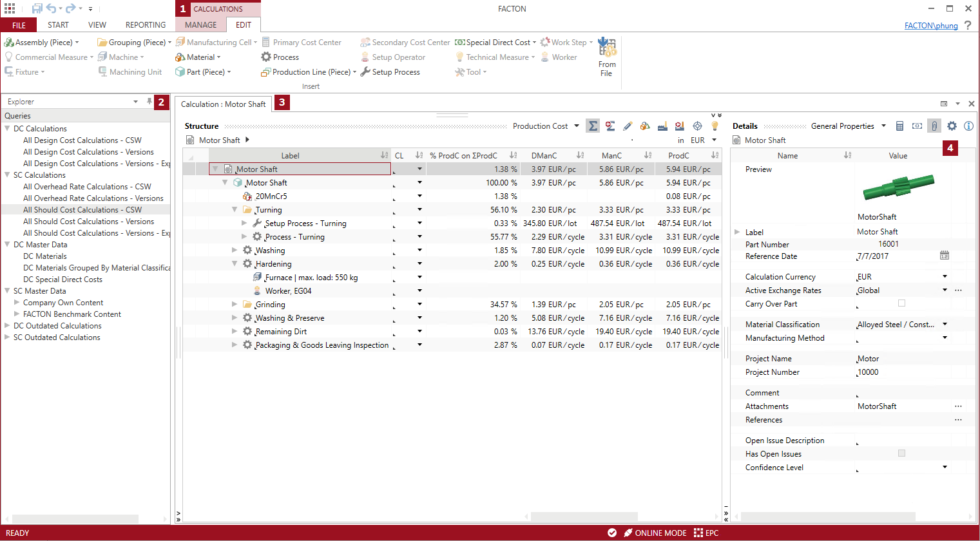This screenshot has height=541, width=980.
Task: Click the pencil edit icon in the Structure toolbar
Action: click(x=628, y=126)
